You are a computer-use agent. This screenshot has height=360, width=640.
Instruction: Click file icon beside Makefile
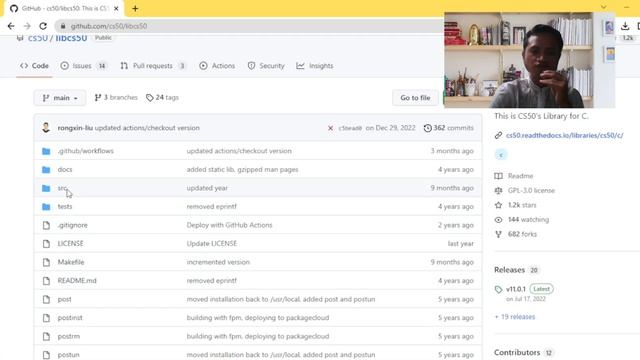(46, 262)
